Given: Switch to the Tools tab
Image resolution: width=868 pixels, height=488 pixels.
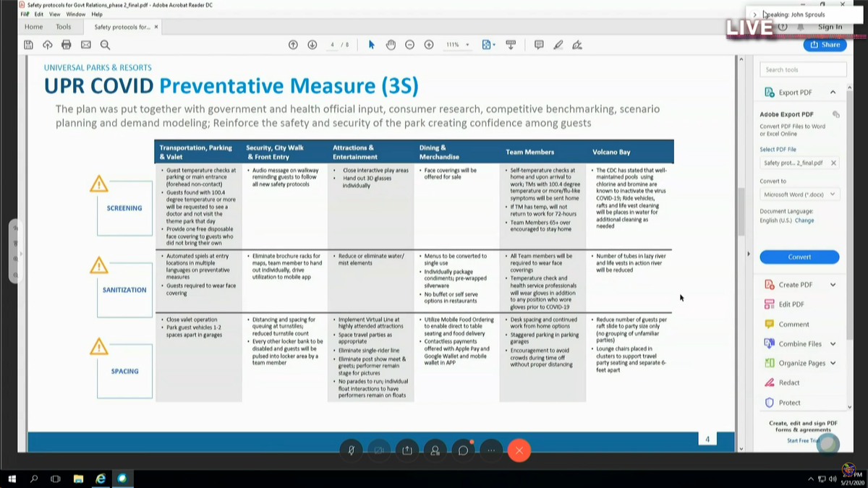Looking at the screenshot, I should [64, 27].
